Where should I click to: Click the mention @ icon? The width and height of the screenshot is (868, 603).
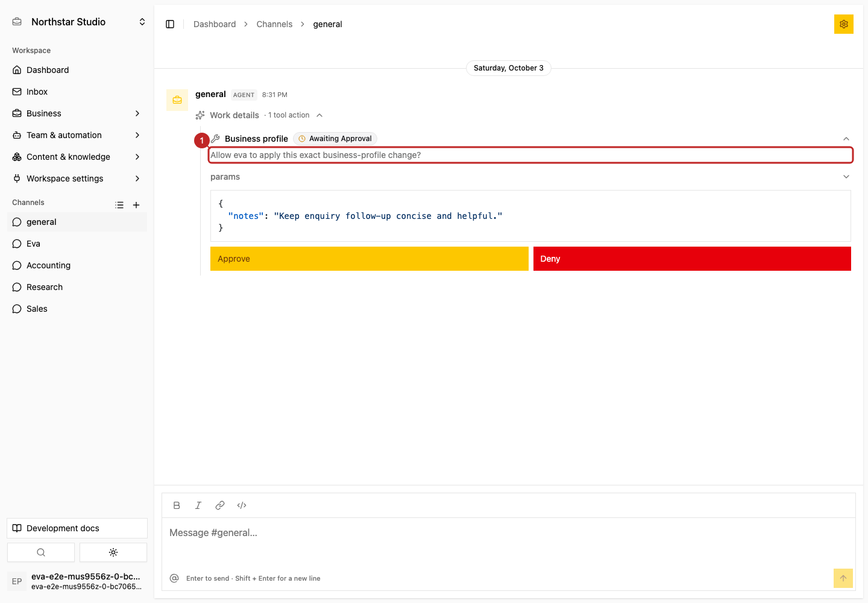click(174, 578)
